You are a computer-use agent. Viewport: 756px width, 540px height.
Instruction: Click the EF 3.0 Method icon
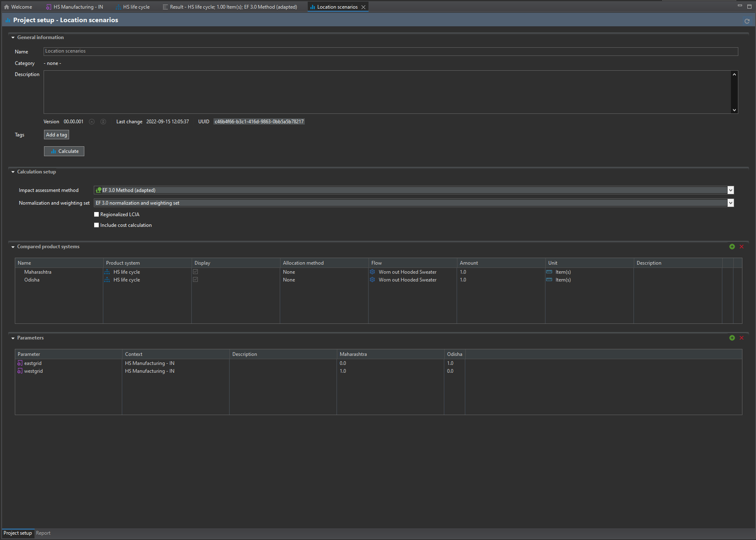[98, 190]
